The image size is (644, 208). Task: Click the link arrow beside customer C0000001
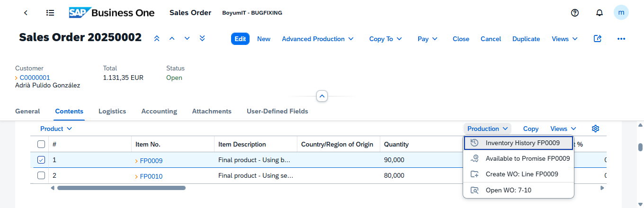[x=17, y=78]
